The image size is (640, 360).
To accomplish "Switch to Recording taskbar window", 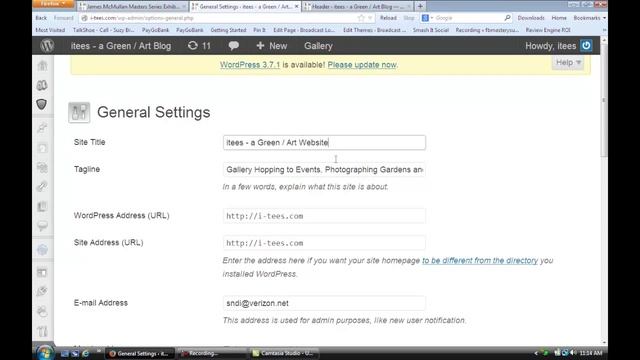I will pyautogui.click(x=212, y=353).
